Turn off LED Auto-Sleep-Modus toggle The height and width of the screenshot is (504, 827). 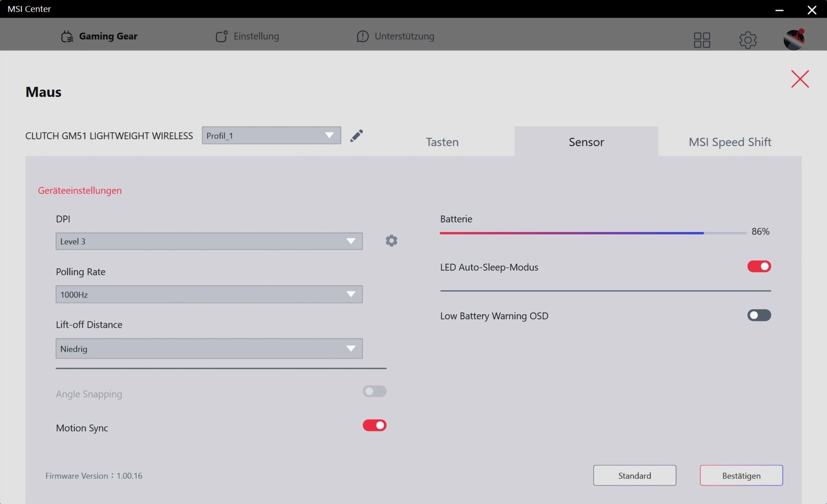759,266
